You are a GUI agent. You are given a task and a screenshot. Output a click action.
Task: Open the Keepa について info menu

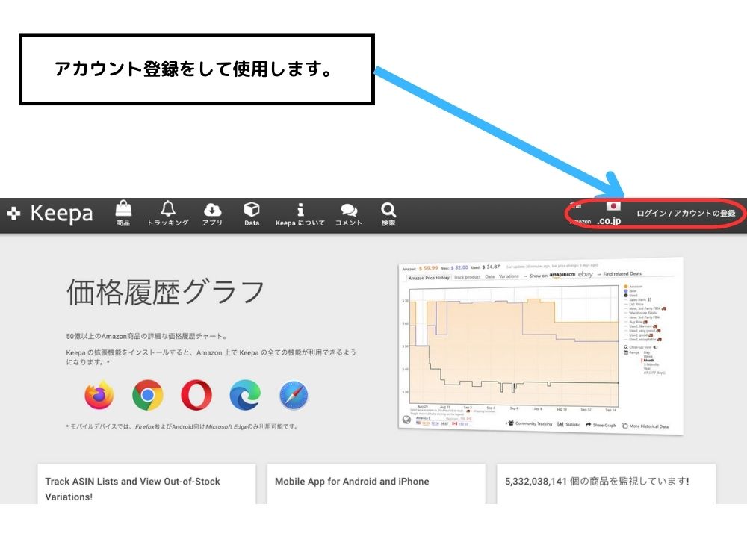click(x=300, y=214)
